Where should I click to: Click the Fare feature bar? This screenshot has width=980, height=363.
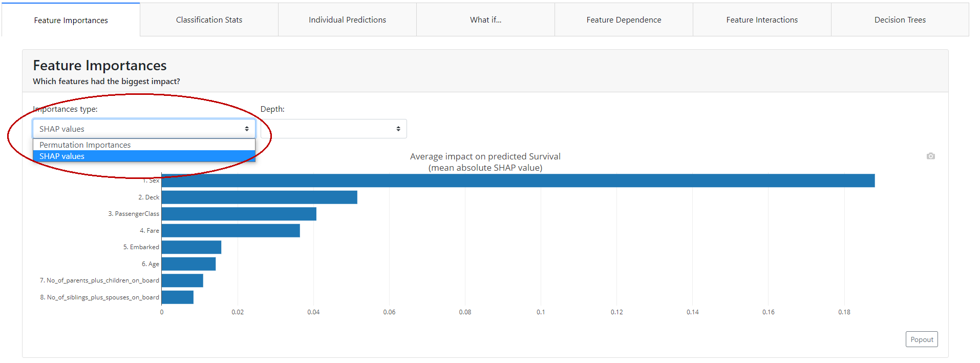coord(230,231)
